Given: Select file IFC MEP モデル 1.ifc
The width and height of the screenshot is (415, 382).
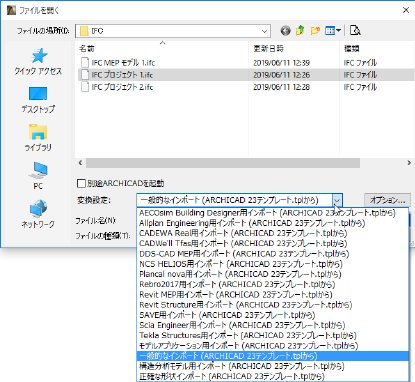Looking at the screenshot, I should 123,63.
